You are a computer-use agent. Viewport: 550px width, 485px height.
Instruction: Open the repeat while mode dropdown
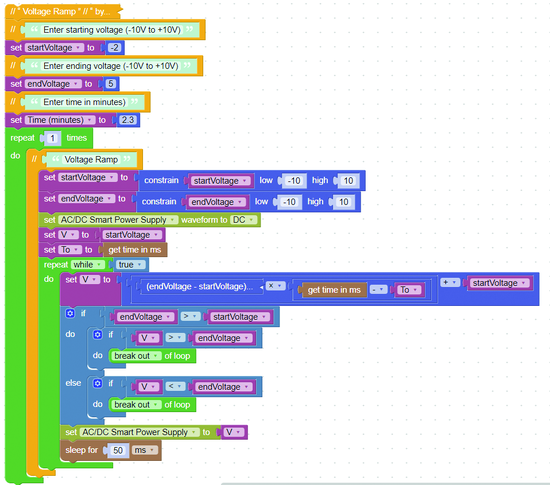pyautogui.click(x=88, y=264)
